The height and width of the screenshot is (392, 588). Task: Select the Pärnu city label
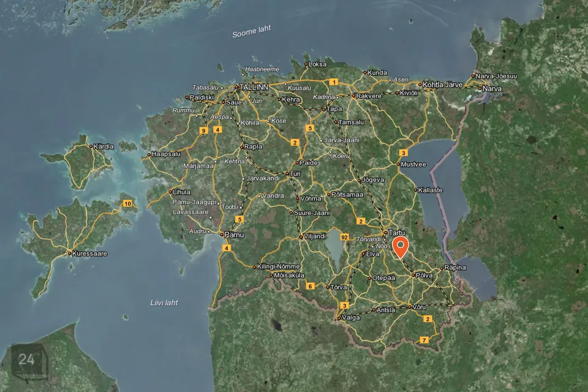pos(234,235)
